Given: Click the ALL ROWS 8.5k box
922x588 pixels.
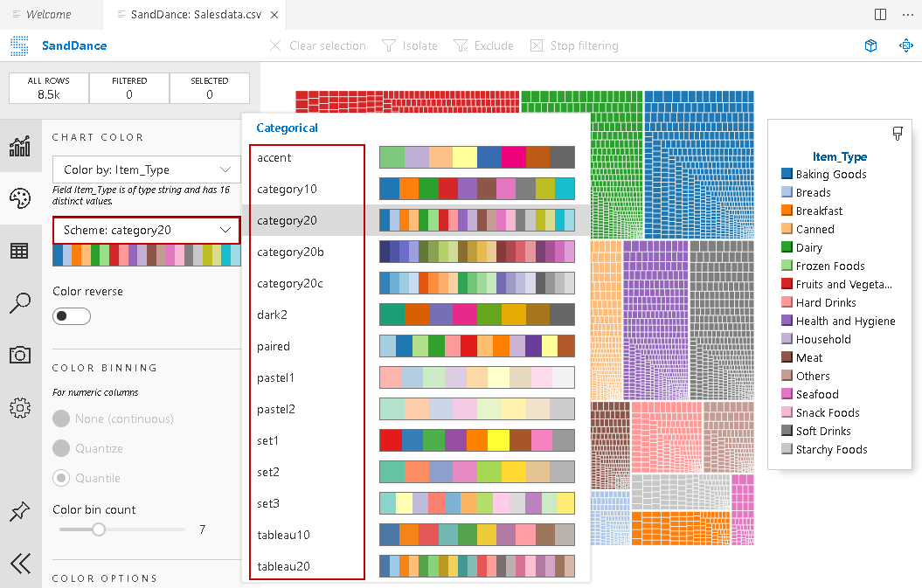Looking at the screenshot, I should pos(49,88).
